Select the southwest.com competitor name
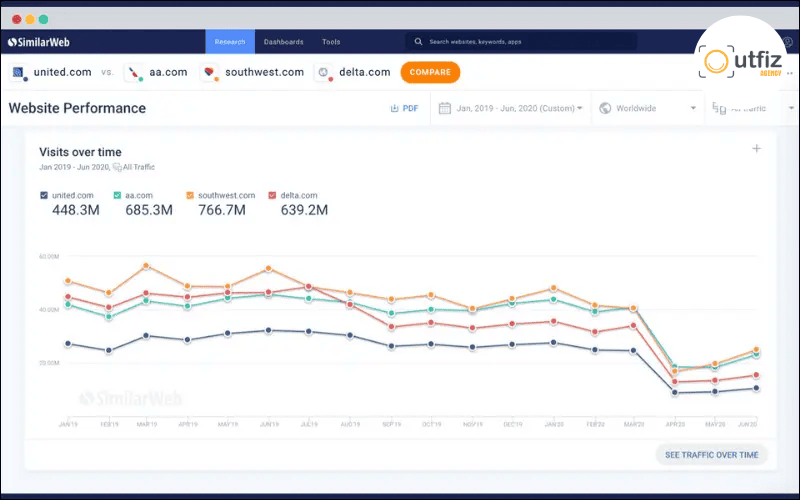This screenshot has width=800, height=500. [264, 72]
